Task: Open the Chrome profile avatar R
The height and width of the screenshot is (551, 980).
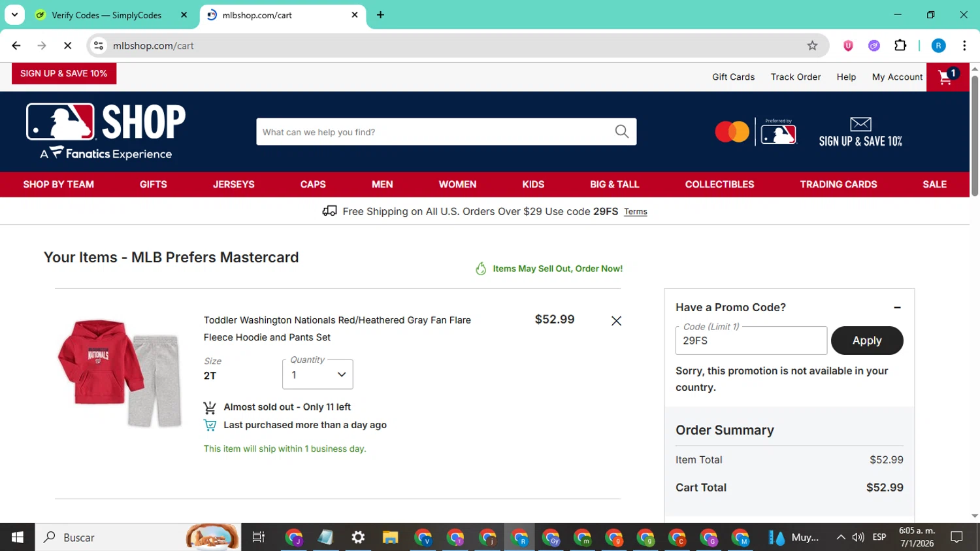Action: coord(939,46)
